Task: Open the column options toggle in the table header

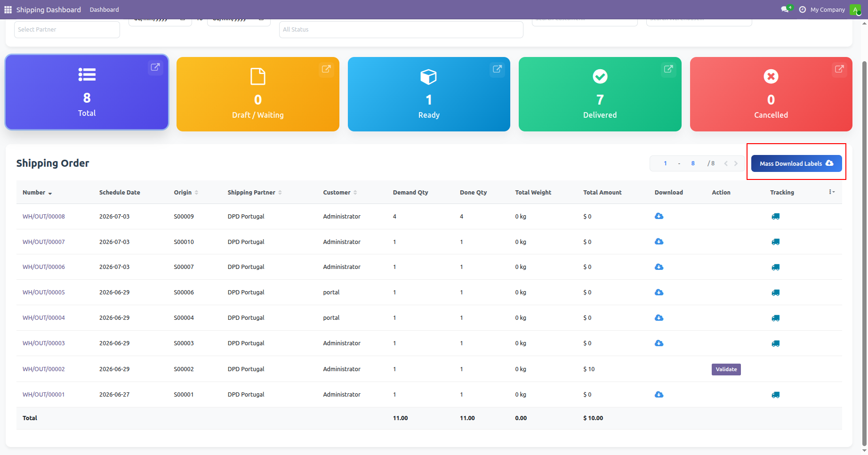Action: tap(832, 192)
